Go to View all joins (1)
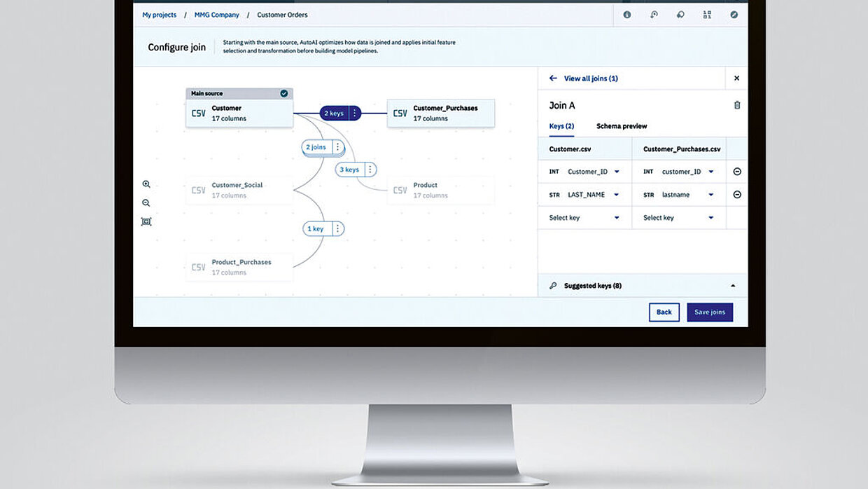868x489 pixels. tap(590, 78)
